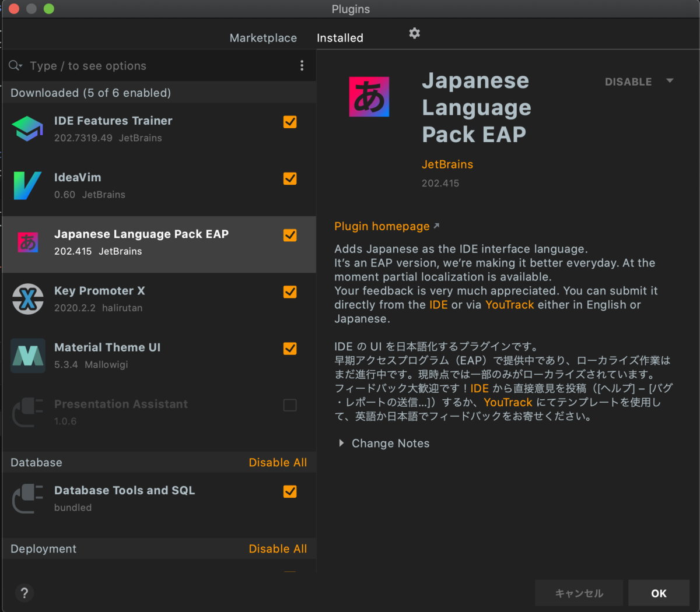Click the JetBrains vendor link
This screenshot has height=612, width=700.
point(447,164)
